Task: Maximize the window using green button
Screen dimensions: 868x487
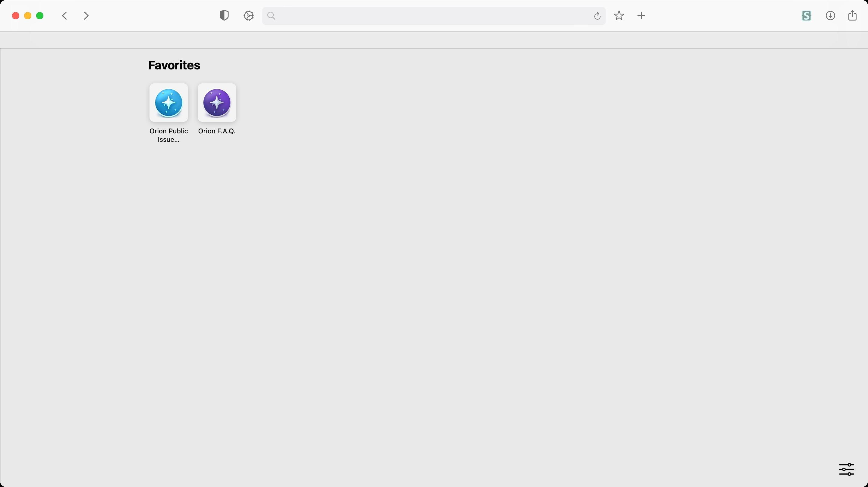Action: coord(40,16)
